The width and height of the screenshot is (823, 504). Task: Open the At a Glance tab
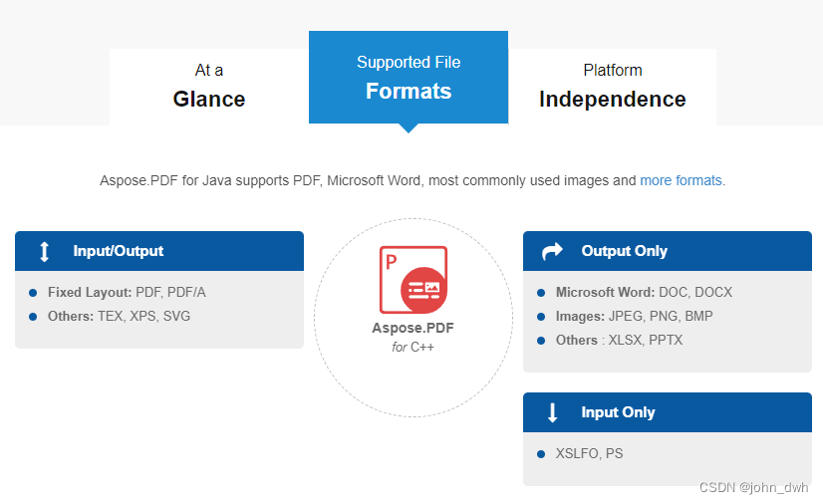point(209,87)
